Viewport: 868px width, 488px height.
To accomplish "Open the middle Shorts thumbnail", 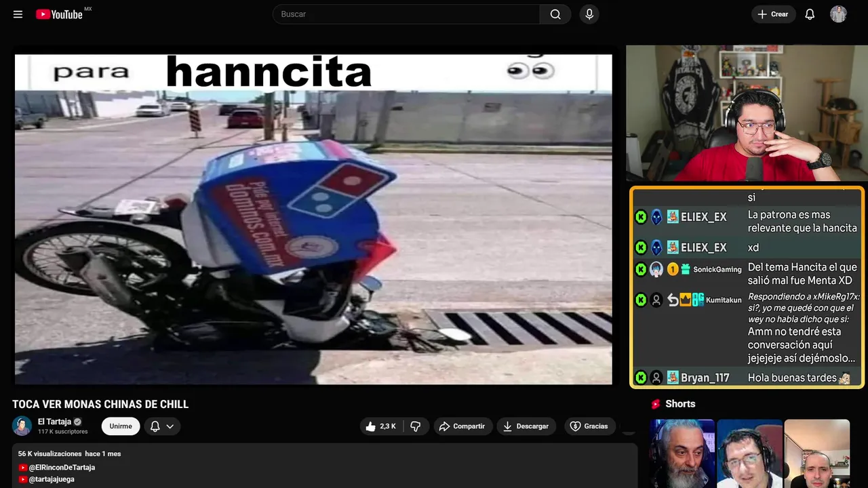I will point(749,453).
